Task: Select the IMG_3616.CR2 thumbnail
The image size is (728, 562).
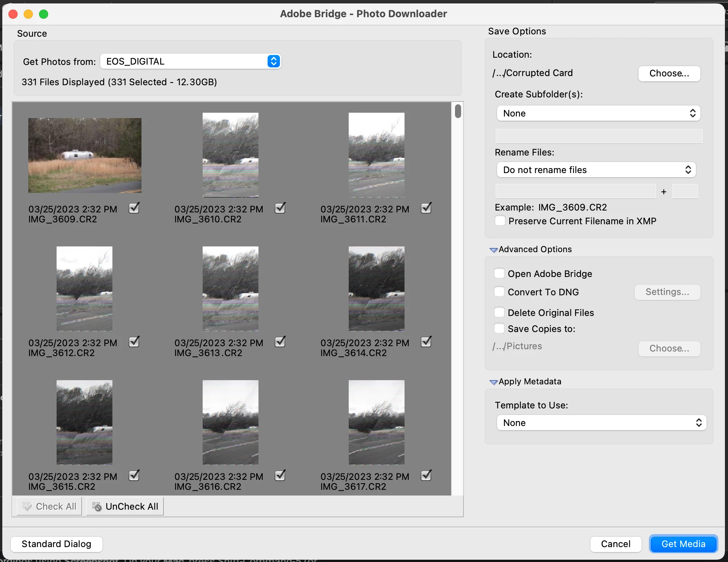Action: [x=231, y=422]
